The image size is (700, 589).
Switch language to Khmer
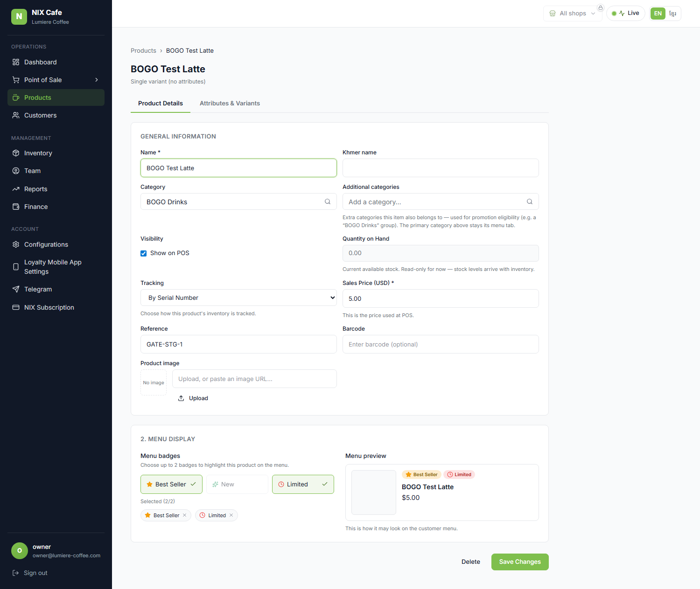[x=672, y=14]
